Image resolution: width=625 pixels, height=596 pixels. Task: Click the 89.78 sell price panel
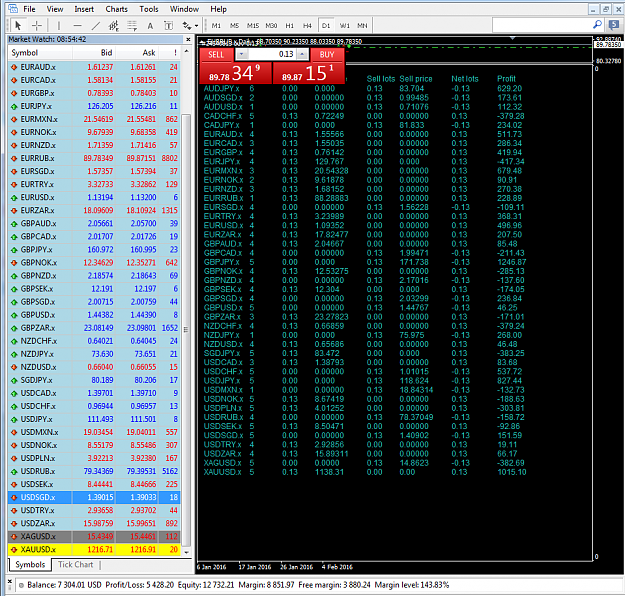pyautogui.click(x=235, y=73)
